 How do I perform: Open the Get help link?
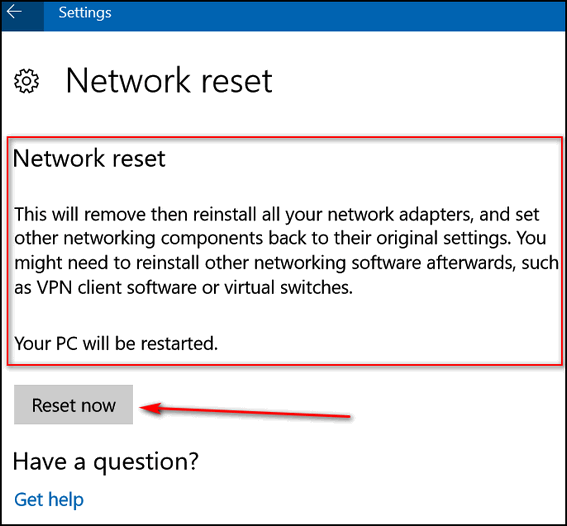pyautogui.click(x=49, y=500)
